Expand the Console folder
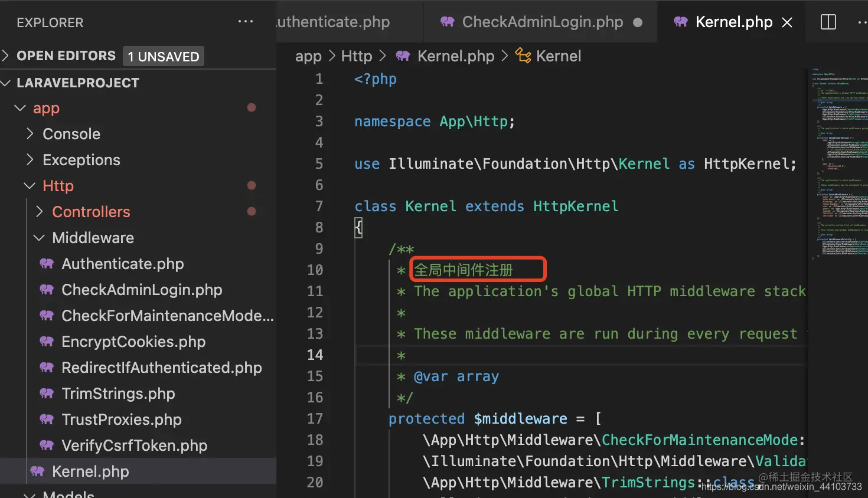 (30, 134)
